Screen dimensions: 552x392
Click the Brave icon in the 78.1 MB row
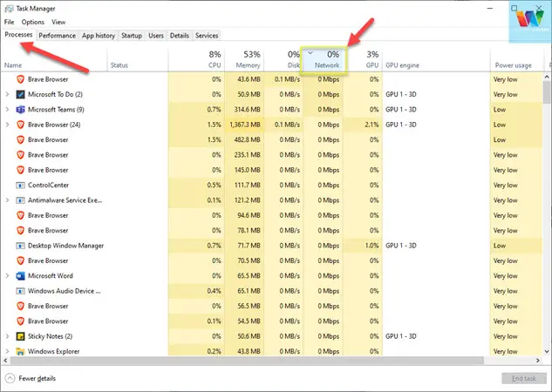20,230
